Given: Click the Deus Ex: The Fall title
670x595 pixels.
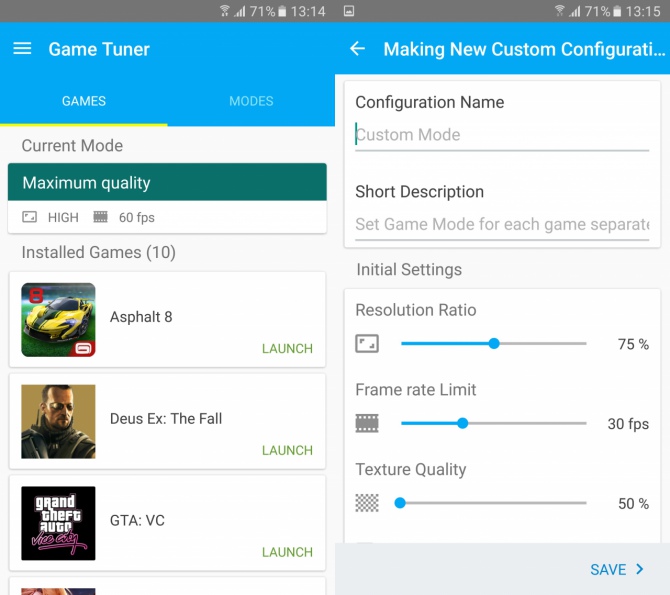Looking at the screenshot, I should click(166, 418).
